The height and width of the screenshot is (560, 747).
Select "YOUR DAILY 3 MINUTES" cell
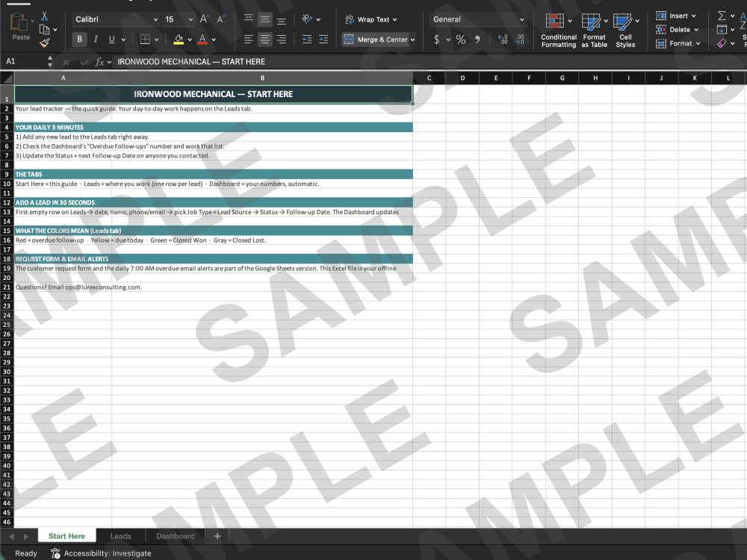tap(214, 127)
